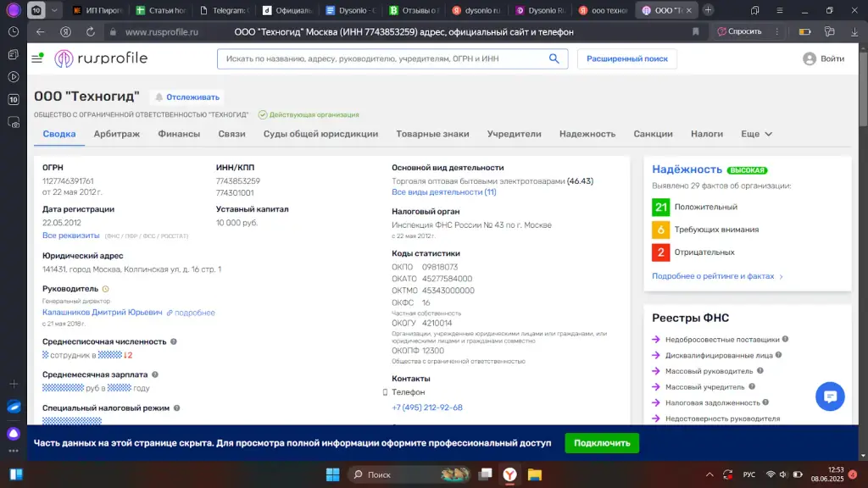Show help for Недобросовестные поставщики

click(785, 339)
